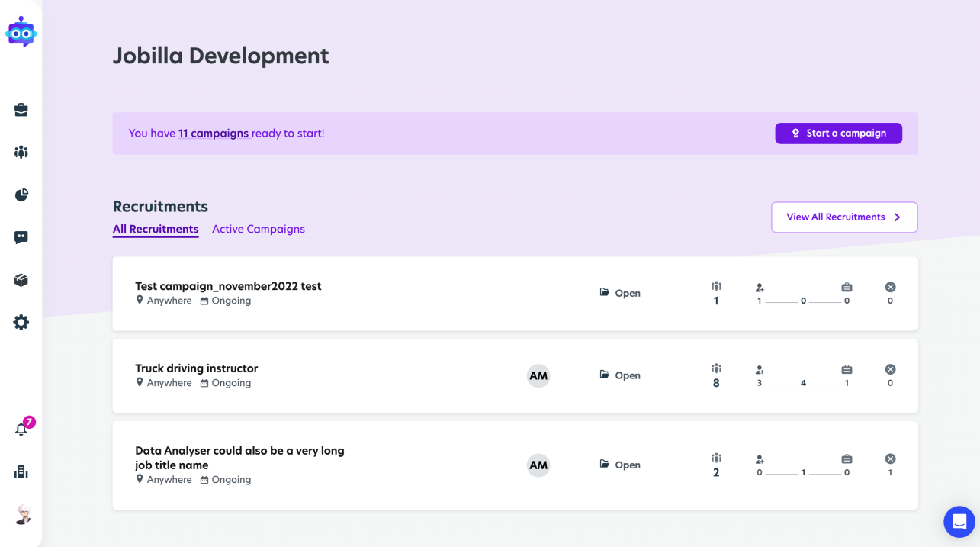The height and width of the screenshot is (547, 980).
Task: Click AM avatar on Truck driving instructor row
Action: (x=538, y=375)
